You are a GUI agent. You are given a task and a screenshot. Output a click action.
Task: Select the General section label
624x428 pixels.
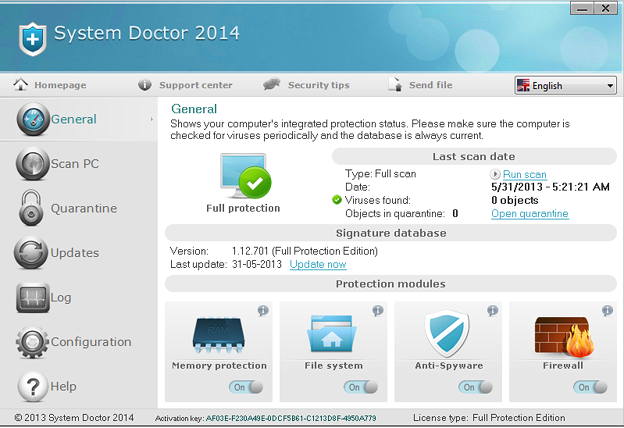pyautogui.click(x=74, y=119)
